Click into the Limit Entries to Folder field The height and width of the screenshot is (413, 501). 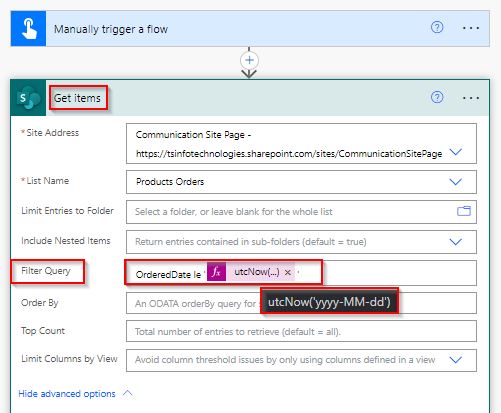click(x=301, y=212)
